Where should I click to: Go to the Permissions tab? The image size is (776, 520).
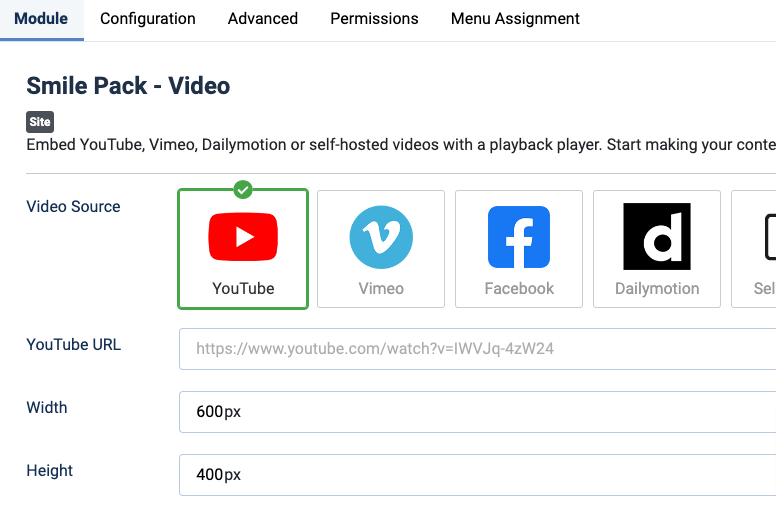(374, 19)
